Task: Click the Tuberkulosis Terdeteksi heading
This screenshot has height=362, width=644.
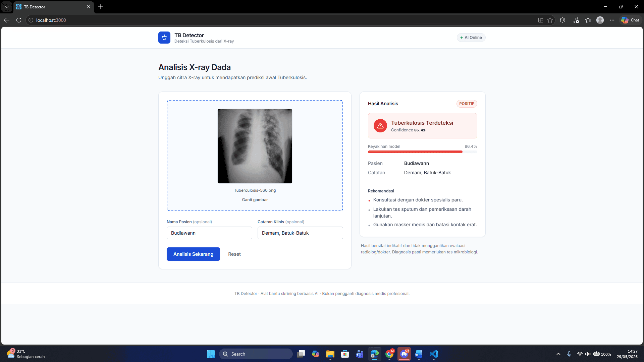Action: (422, 123)
